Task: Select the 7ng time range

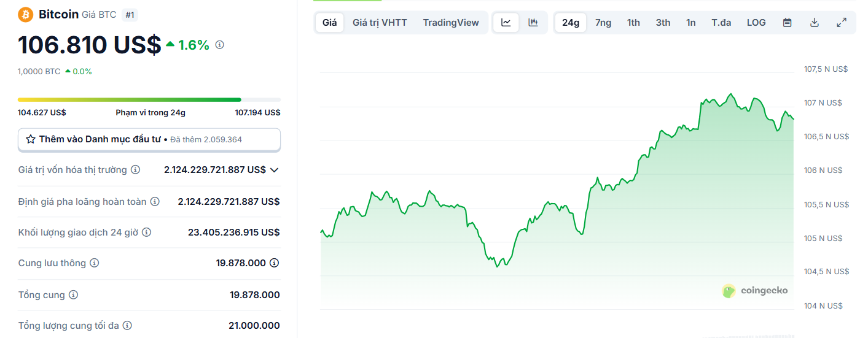Action: click(x=603, y=23)
